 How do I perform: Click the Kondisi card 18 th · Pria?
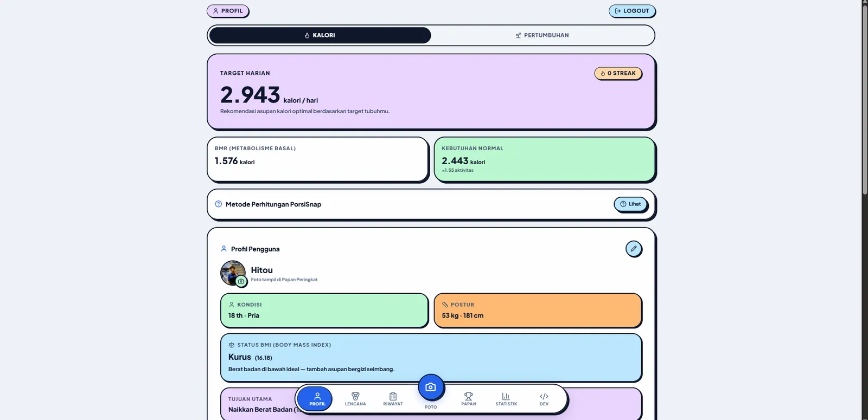324,311
